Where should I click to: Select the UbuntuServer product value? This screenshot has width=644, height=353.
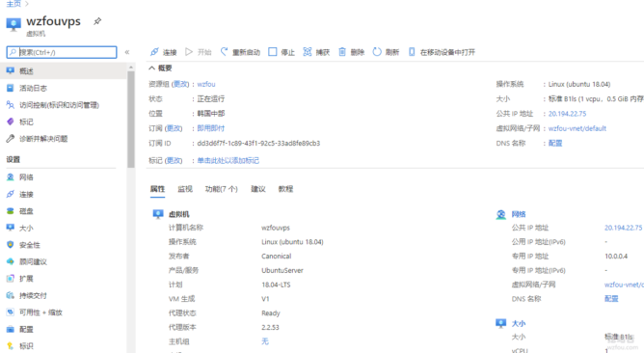(x=282, y=270)
